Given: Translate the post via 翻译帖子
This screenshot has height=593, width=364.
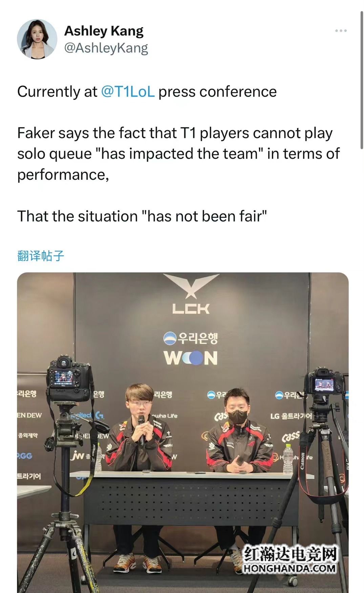Looking at the screenshot, I should [40, 256].
